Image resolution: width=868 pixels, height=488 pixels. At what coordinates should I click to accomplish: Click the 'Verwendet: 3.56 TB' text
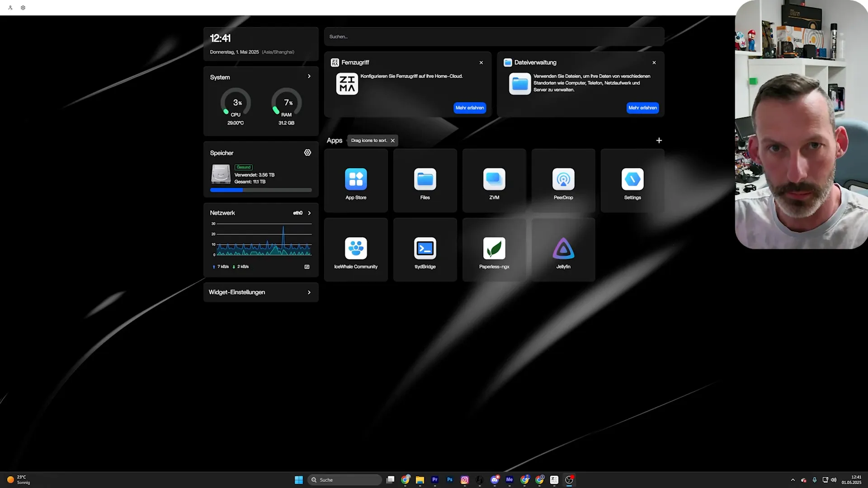pos(254,175)
